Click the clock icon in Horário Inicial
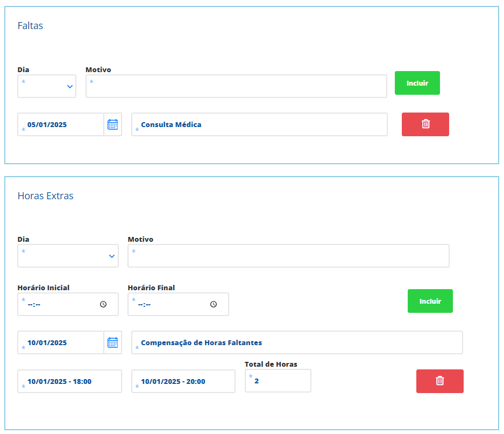 [103, 304]
